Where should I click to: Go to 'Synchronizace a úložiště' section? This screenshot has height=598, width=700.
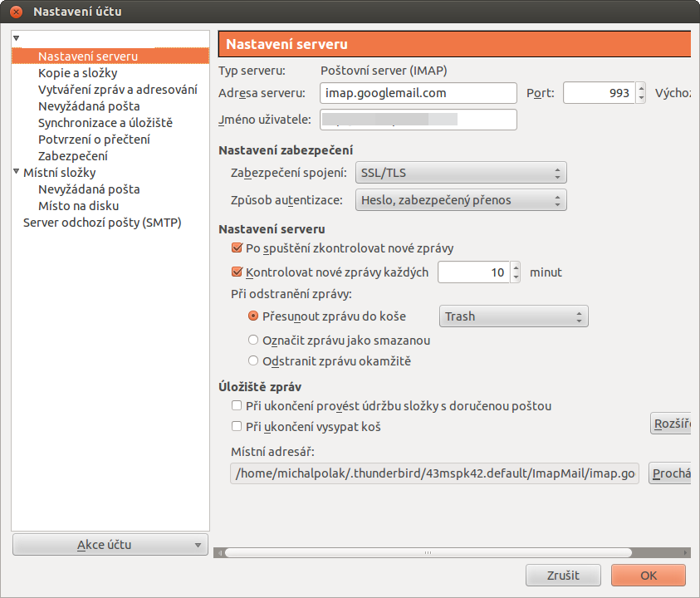point(105,123)
